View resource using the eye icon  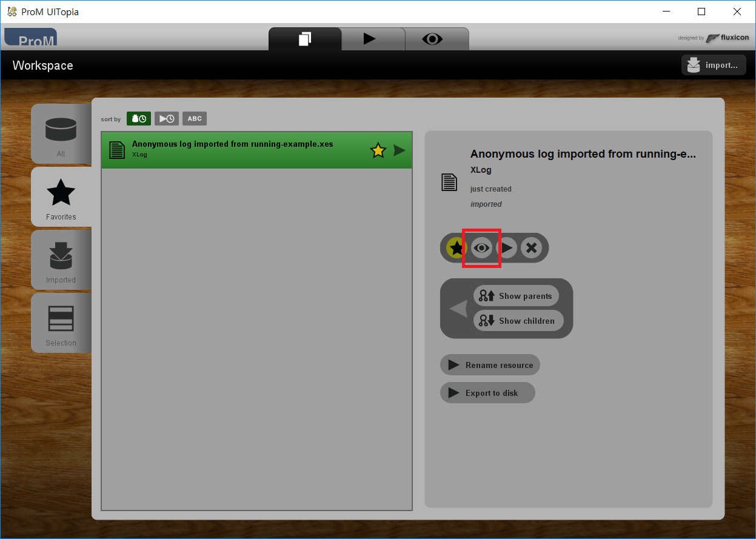click(x=481, y=247)
